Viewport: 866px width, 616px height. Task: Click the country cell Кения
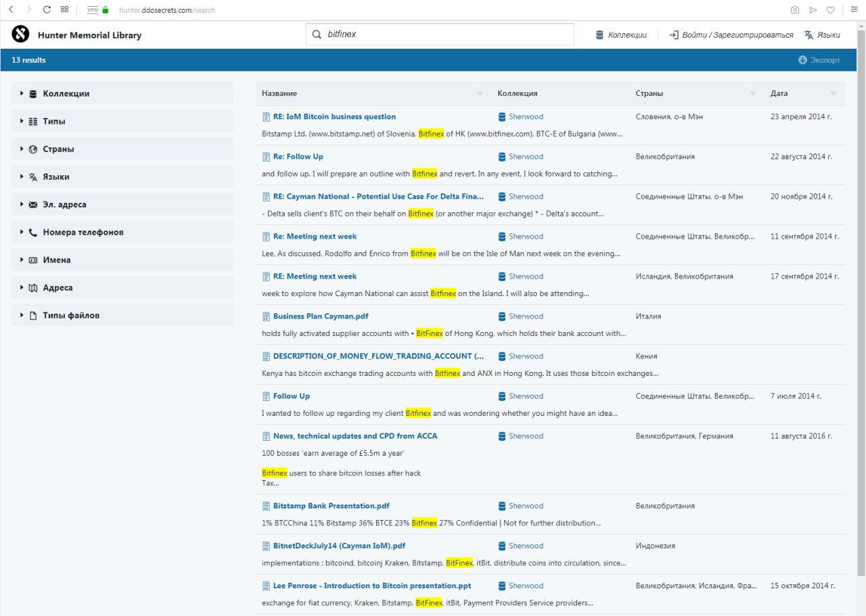[646, 356]
